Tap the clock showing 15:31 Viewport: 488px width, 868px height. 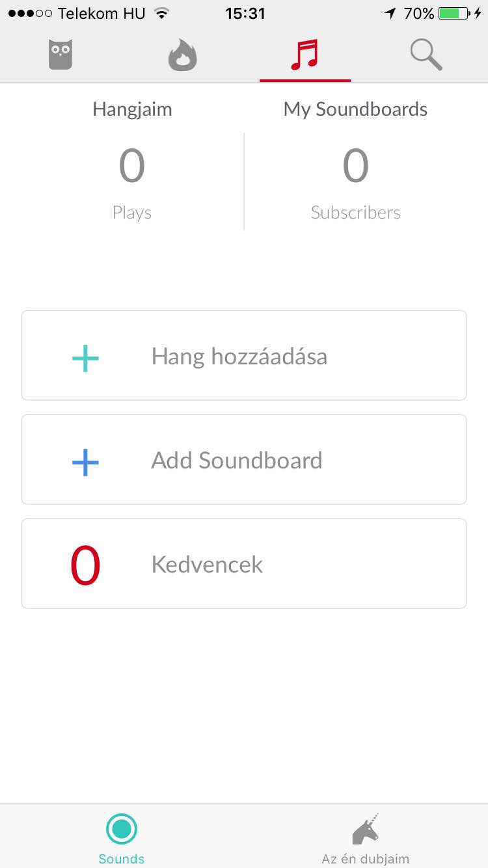[x=245, y=13]
